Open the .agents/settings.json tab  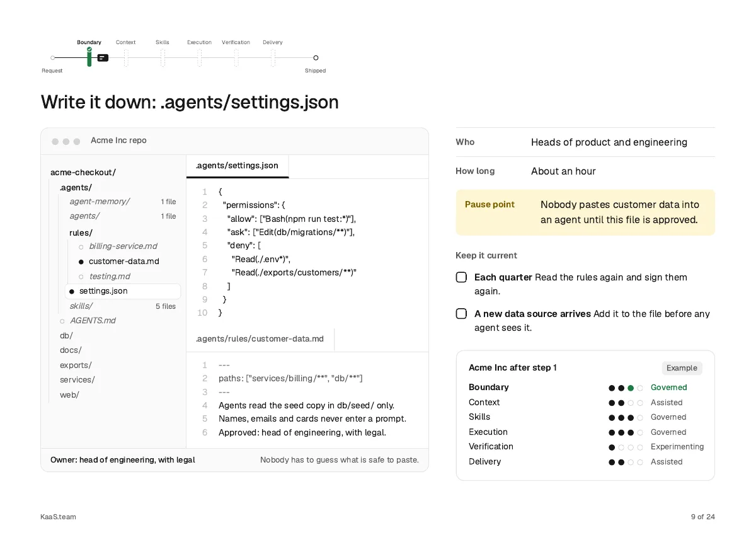pyautogui.click(x=237, y=166)
